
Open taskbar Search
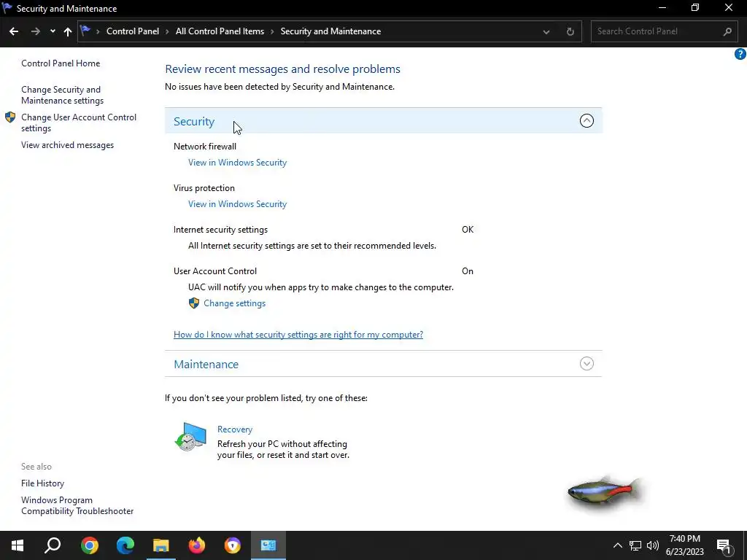(x=53, y=545)
